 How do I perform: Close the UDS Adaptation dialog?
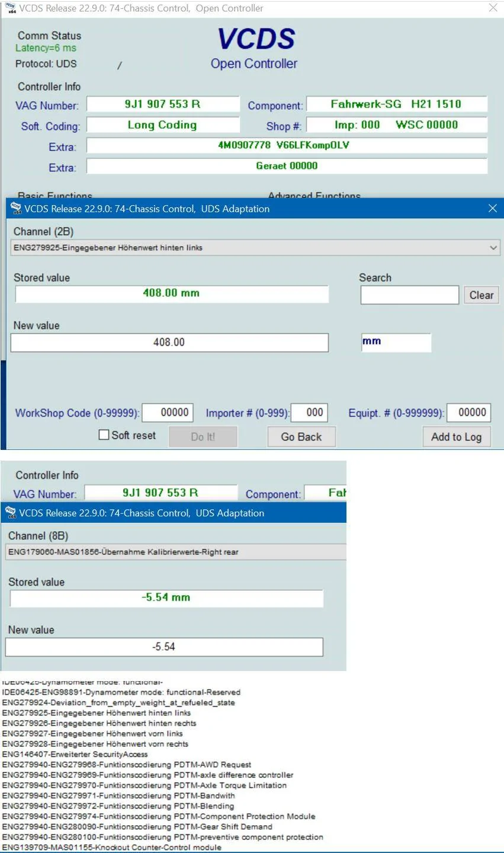click(492, 208)
